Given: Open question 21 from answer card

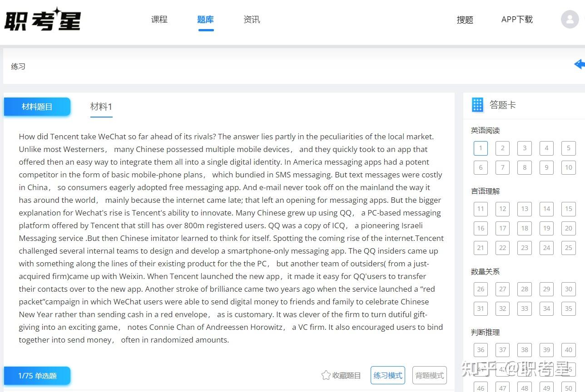Looking at the screenshot, I should [x=481, y=248].
